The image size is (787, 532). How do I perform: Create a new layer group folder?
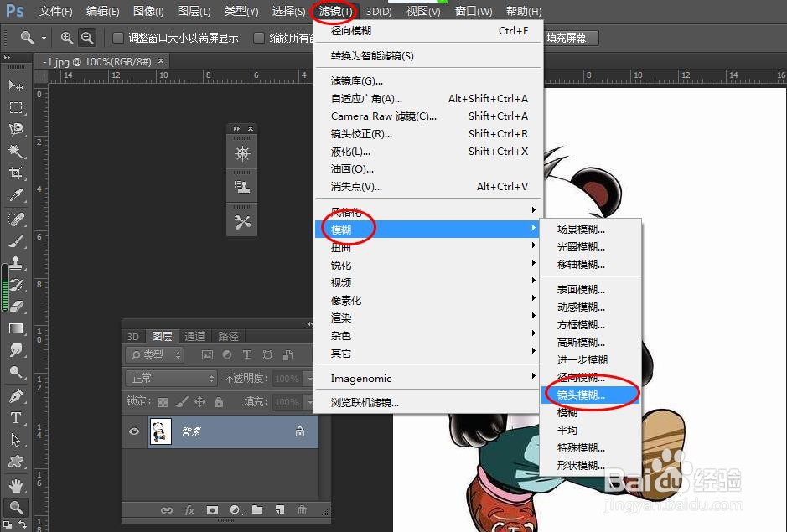257,510
